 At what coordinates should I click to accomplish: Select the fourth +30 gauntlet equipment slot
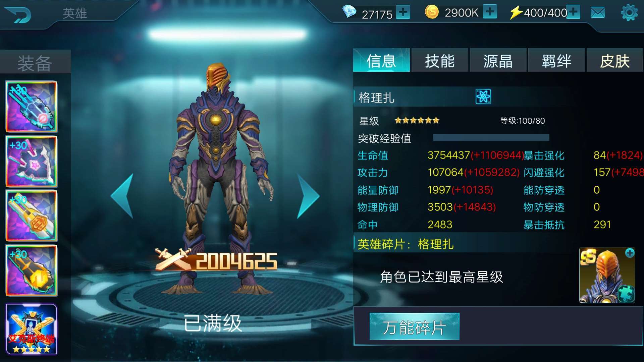pos(31,270)
